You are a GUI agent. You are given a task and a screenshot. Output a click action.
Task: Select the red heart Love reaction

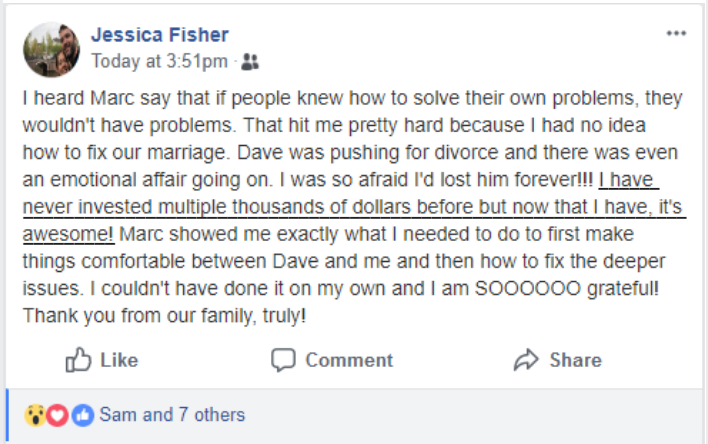[x=57, y=415]
